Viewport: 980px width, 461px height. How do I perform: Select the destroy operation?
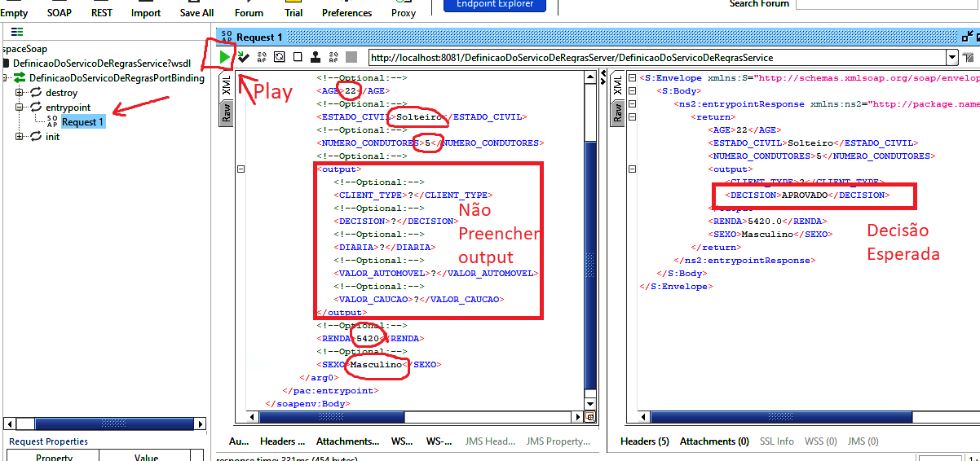(62, 93)
